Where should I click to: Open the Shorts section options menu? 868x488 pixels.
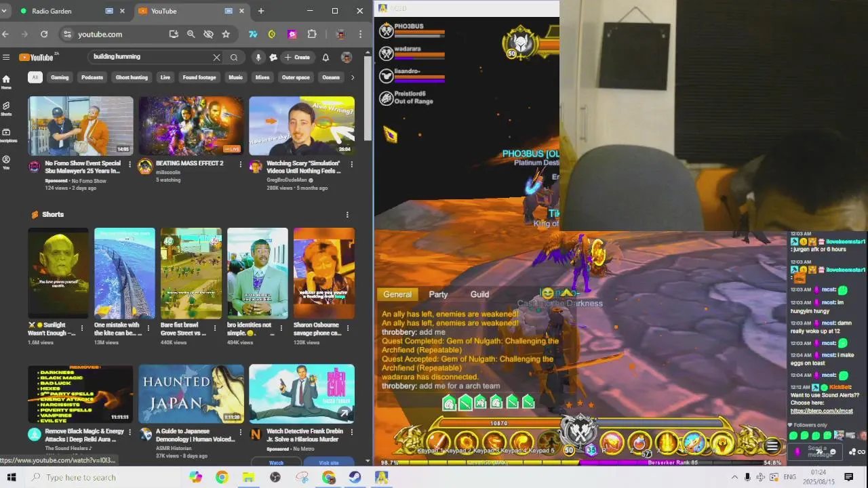click(x=347, y=215)
